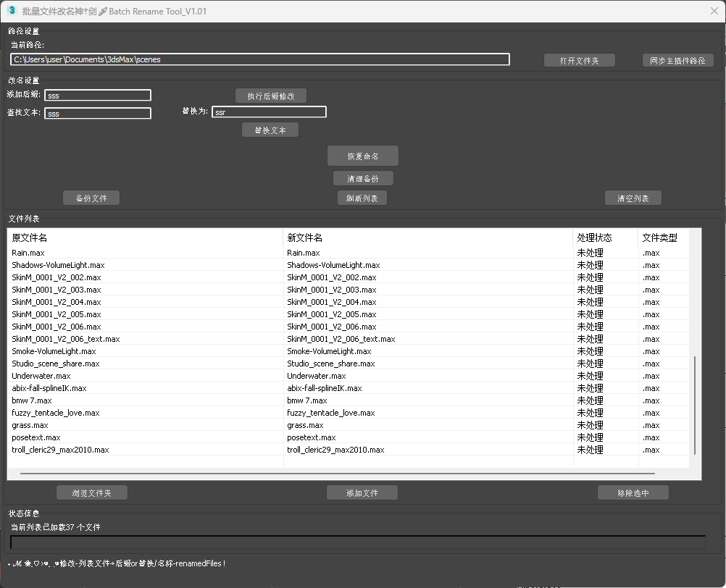Click the 替换为 input box
The width and height of the screenshot is (726, 588).
(x=269, y=112)
